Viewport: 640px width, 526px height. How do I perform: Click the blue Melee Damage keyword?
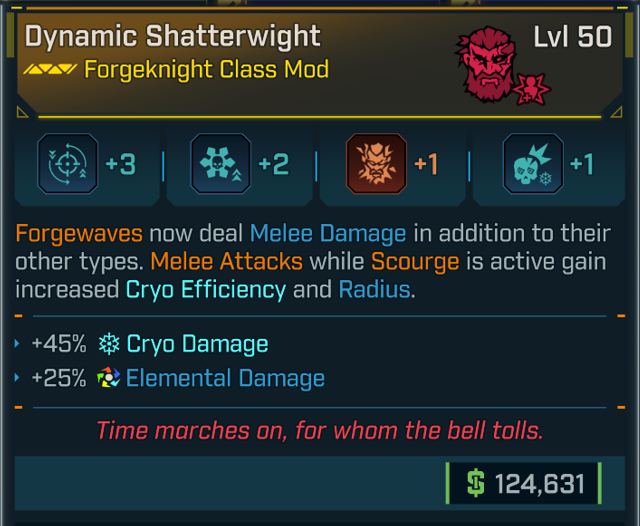pos(328,234)
